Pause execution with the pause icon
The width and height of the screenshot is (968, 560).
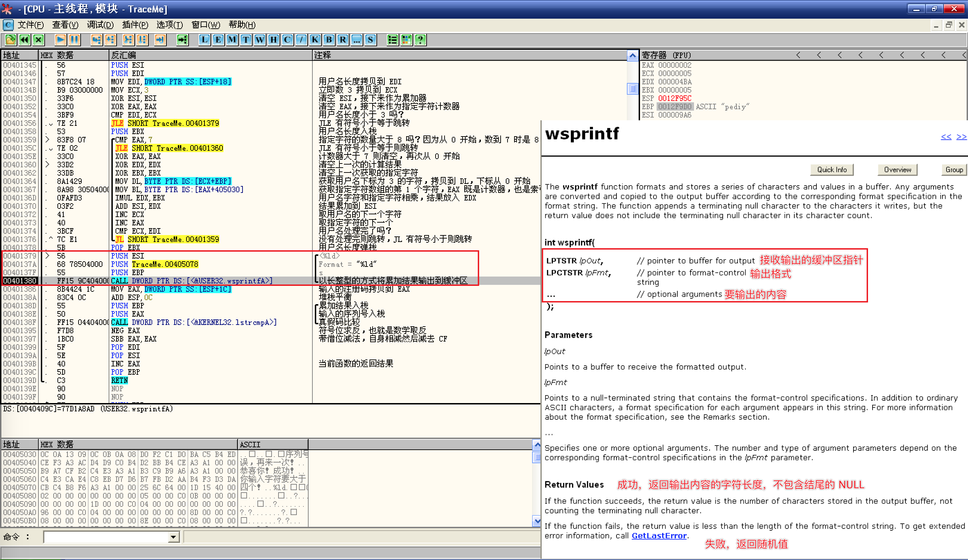[74, 39]
